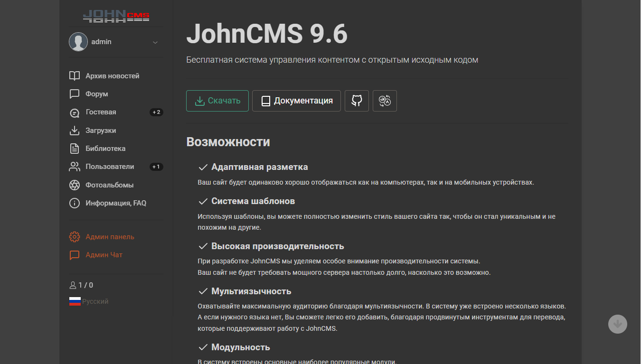
Task: Open the Форум section
Action: 97,94
